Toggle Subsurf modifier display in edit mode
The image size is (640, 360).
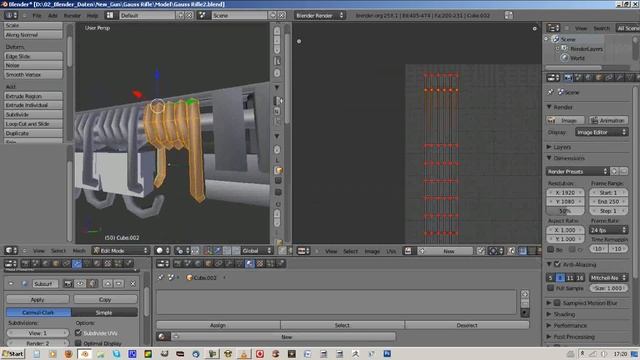92,284
